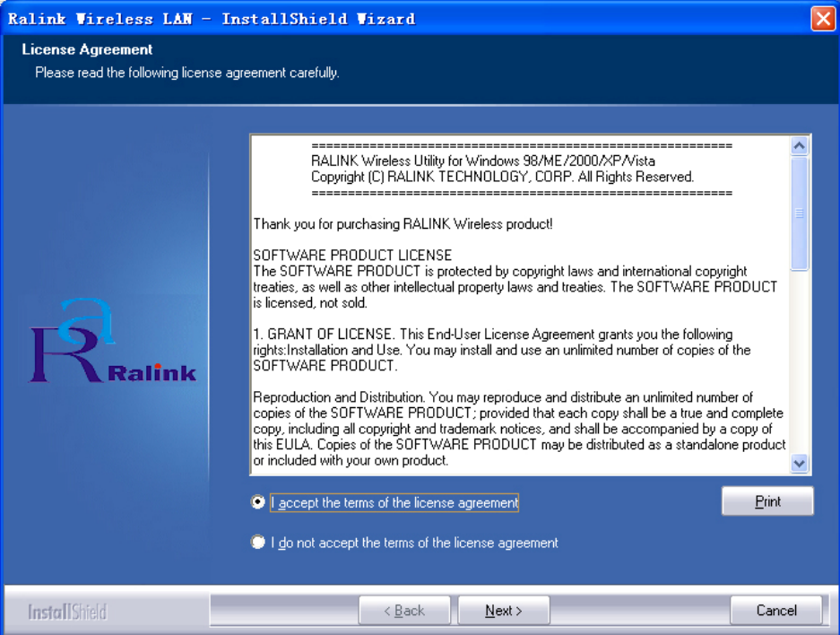Click the 'Reproduction and Distribution' paragraph
This screenshot has width=840, height=635.
[519, 429]
